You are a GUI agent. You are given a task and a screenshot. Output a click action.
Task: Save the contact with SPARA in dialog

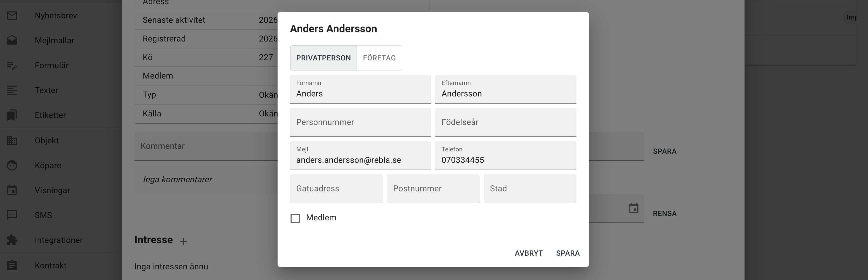pos(568,253)
